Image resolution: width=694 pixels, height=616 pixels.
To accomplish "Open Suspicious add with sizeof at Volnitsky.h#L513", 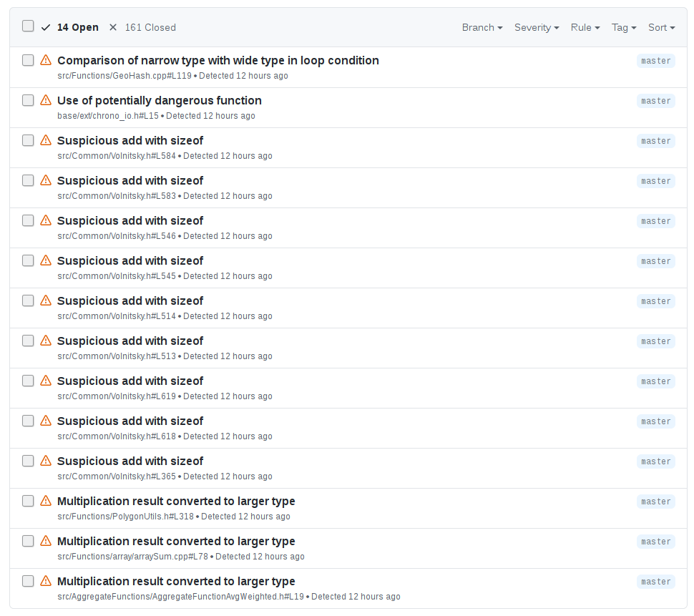I will click(130, 341).
